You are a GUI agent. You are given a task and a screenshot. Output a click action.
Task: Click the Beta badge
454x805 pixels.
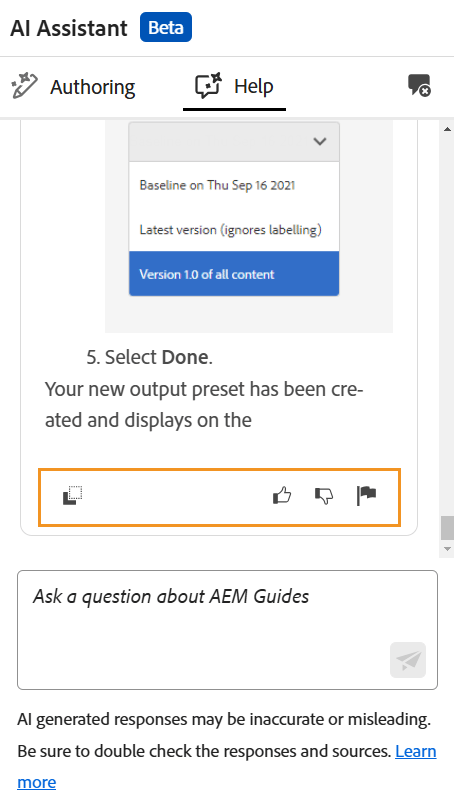(166, 27)
